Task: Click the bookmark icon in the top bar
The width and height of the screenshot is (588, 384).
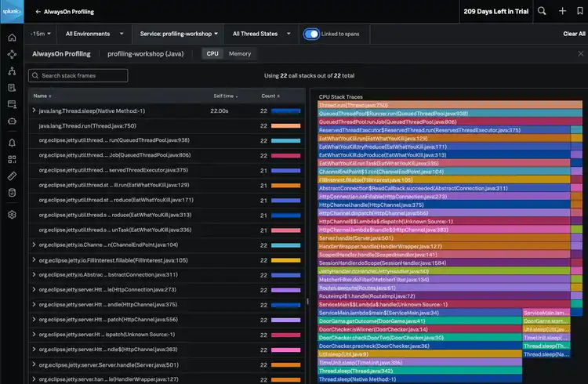Action: coord(581,11)
